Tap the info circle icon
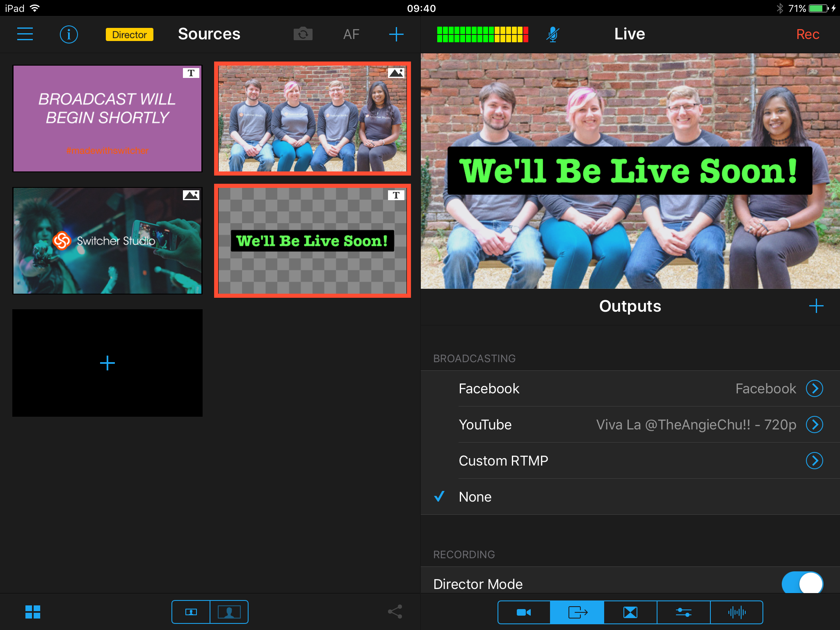The image size is (840, 630). [x=68, y=34]
